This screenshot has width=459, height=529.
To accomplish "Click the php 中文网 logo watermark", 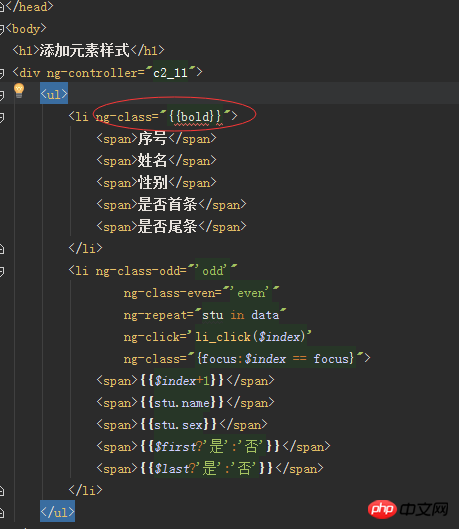I will pos(408,509).
